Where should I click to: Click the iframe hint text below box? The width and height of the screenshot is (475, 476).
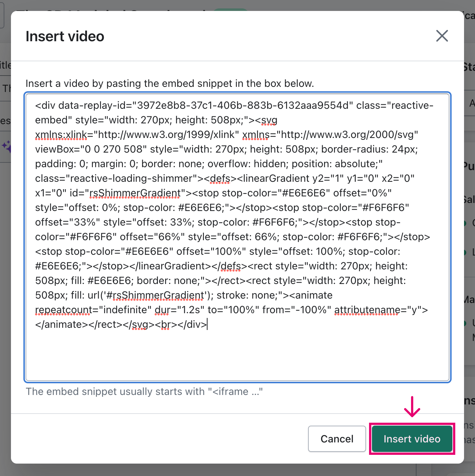pyautogui.click(x=144, y=391)
